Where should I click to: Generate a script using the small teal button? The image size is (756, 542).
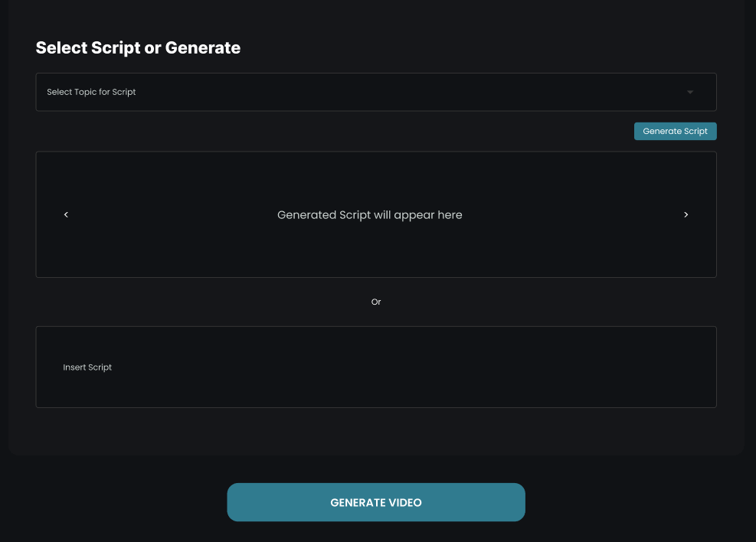tap(675, 131)
